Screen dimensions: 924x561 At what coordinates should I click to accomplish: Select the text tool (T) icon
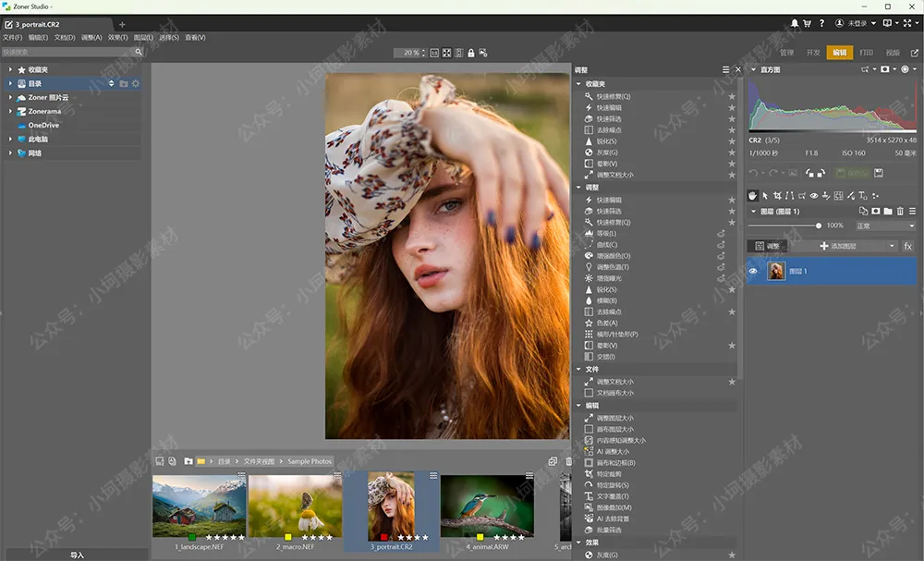861,195
